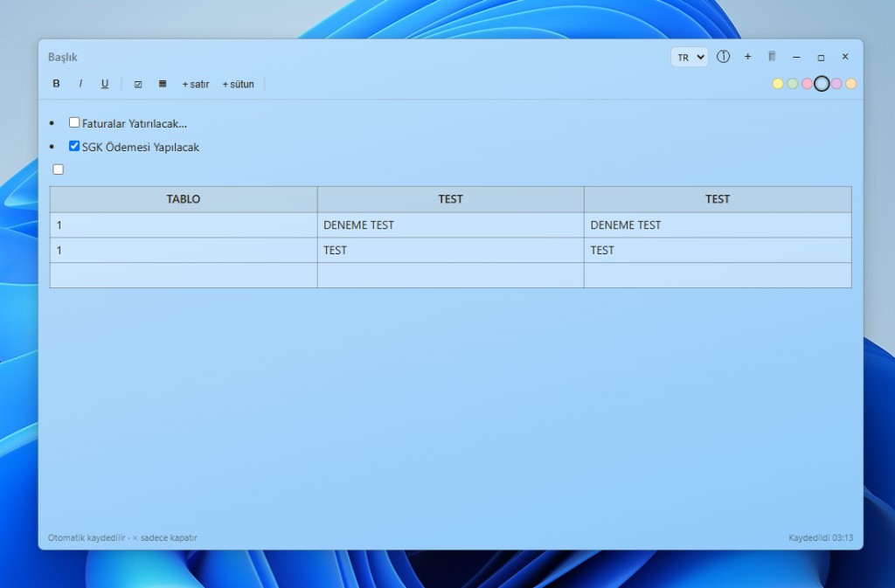Select the rightmost TEST header cell
The height and width of the screenshot is (588, 895).
point(718,199)
